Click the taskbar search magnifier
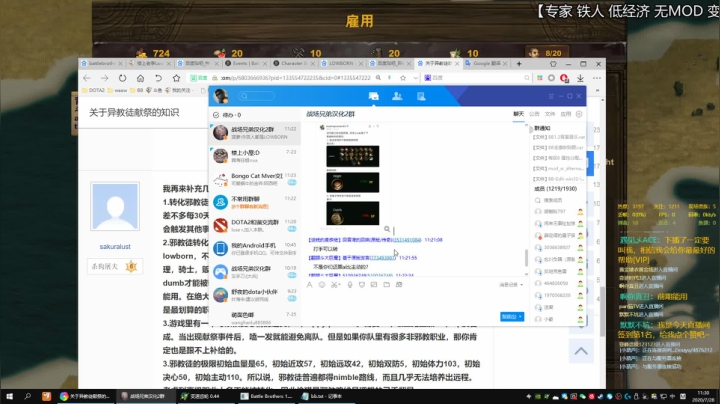 click(x=28, y=396)
